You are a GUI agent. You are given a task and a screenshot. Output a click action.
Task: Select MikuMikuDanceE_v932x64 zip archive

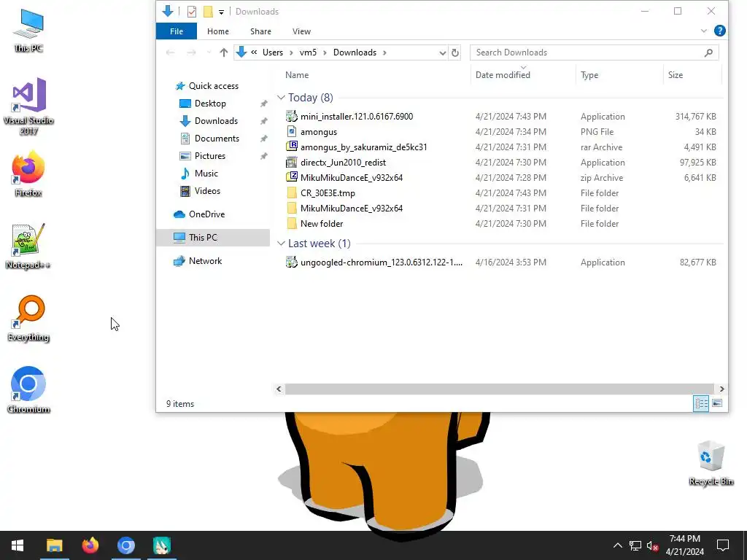click(351, 178)
